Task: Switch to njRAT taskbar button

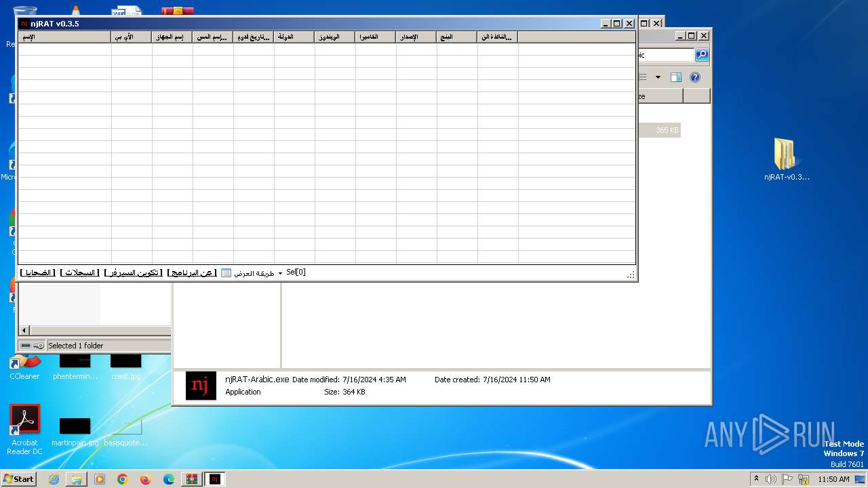Action: tap(215, 479)
